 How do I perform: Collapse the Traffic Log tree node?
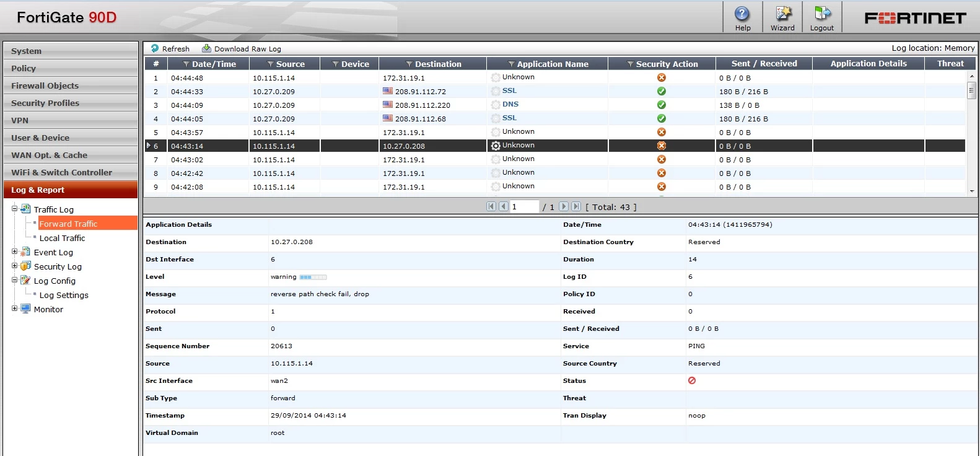pos(14,209)
